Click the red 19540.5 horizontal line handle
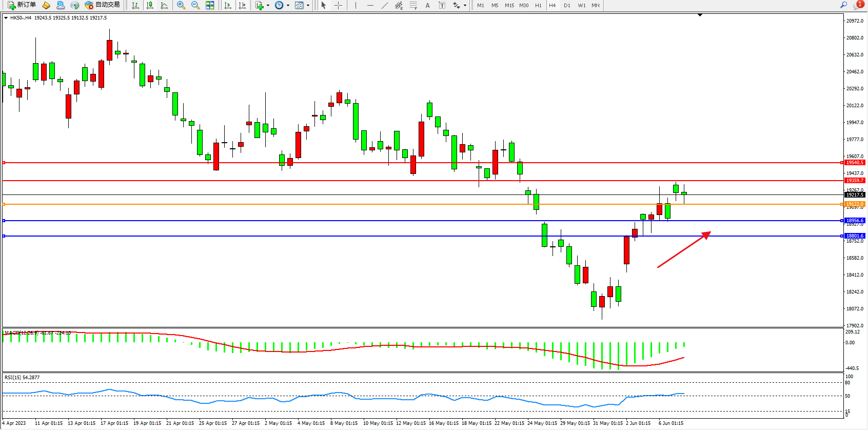Viewport: 868px width, 430px height. pyautogui.click(x=4, y=163)
